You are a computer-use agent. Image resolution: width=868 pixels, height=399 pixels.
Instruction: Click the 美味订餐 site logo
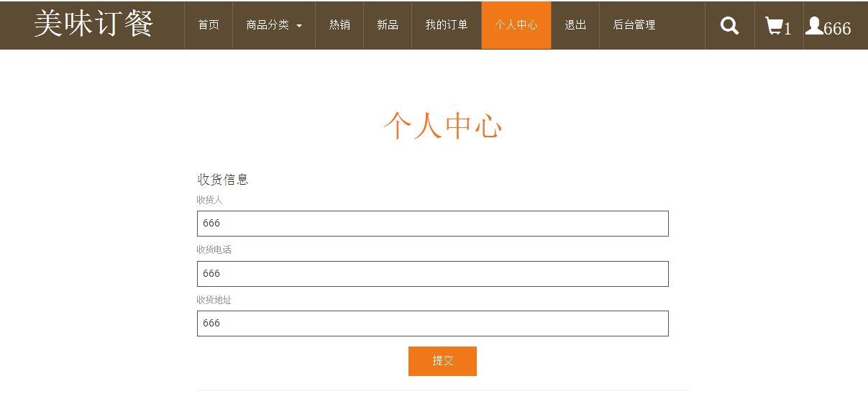tap(93, 24)
